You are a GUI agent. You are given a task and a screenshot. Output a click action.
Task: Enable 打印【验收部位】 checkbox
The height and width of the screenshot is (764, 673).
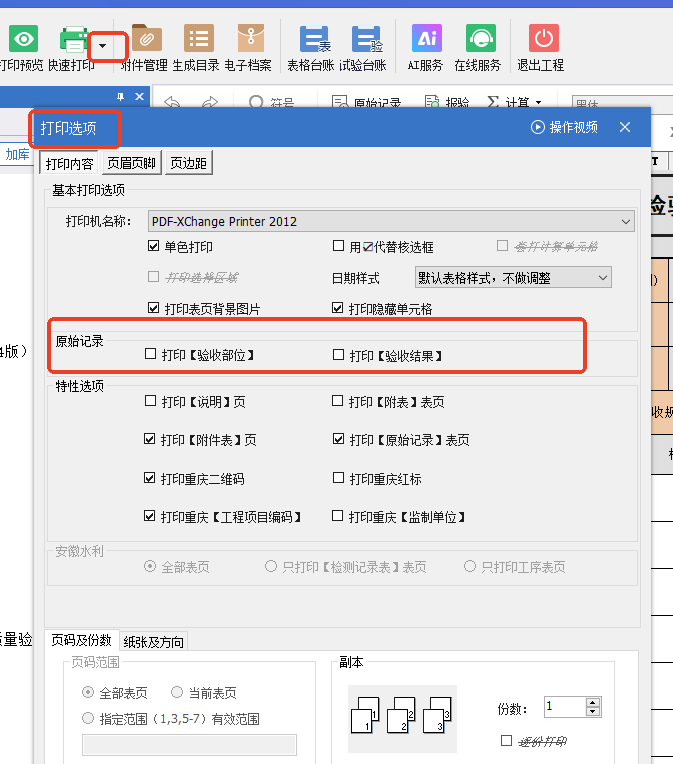[151, 354]
